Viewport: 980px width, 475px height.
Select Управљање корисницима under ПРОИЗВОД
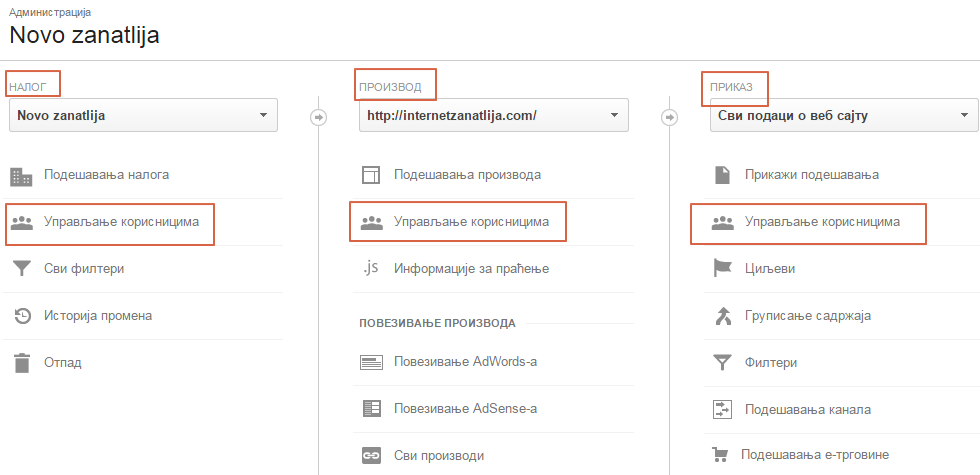point(471,222)
